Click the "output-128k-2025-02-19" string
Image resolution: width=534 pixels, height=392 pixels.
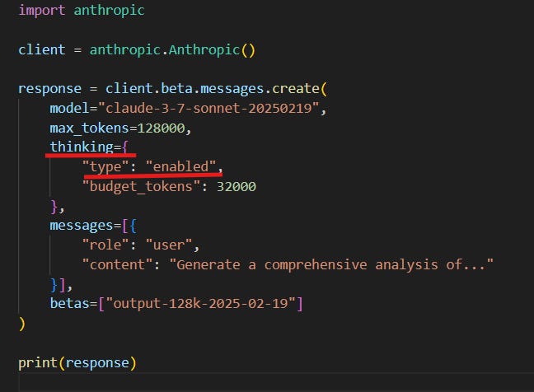point(200,303)
